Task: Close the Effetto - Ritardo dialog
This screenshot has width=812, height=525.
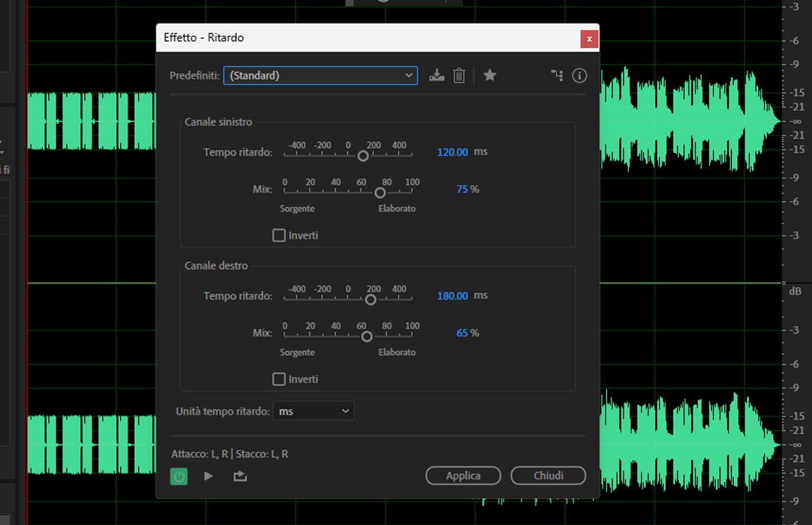Action: (x=589, y=39)
